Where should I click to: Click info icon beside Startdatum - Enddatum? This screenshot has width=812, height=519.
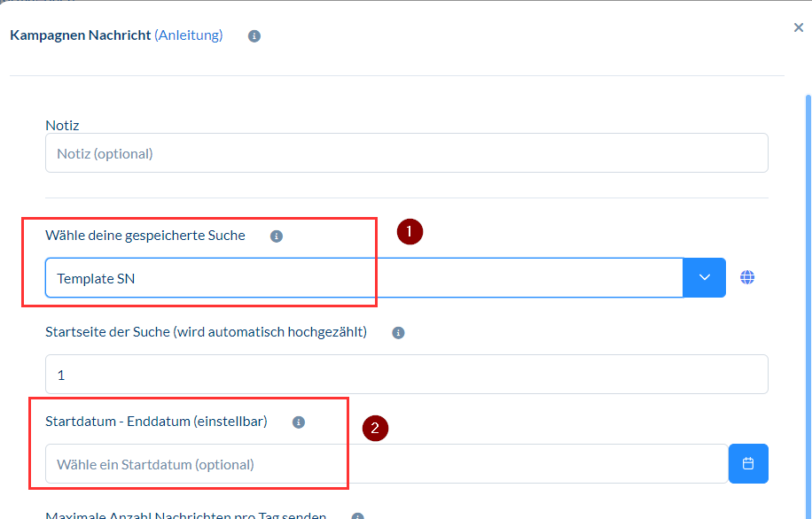(299, 422)
